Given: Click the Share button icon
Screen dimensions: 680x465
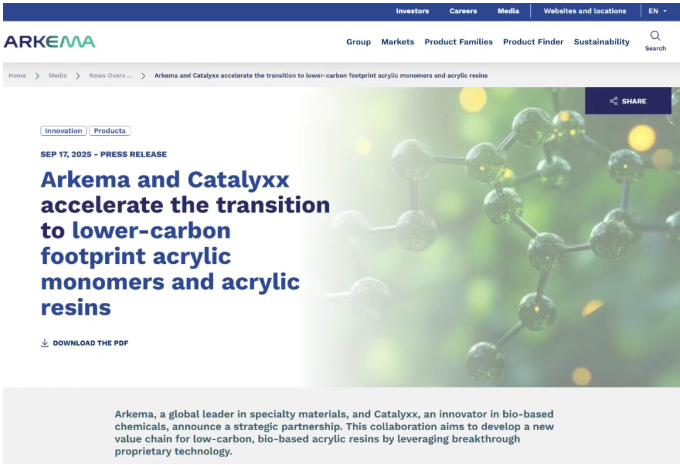Looking at the screenshot, I should pos(614,101).
